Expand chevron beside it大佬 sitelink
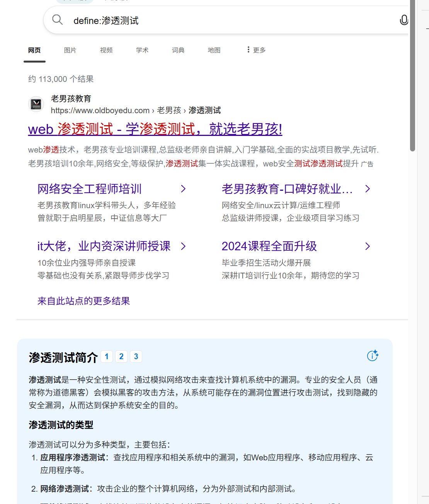 point(184,246)
